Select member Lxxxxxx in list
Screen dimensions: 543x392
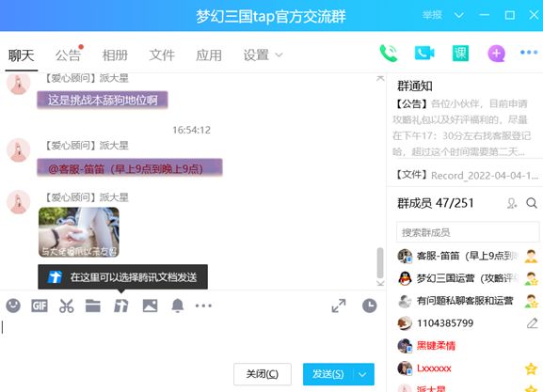click(468, 368)
